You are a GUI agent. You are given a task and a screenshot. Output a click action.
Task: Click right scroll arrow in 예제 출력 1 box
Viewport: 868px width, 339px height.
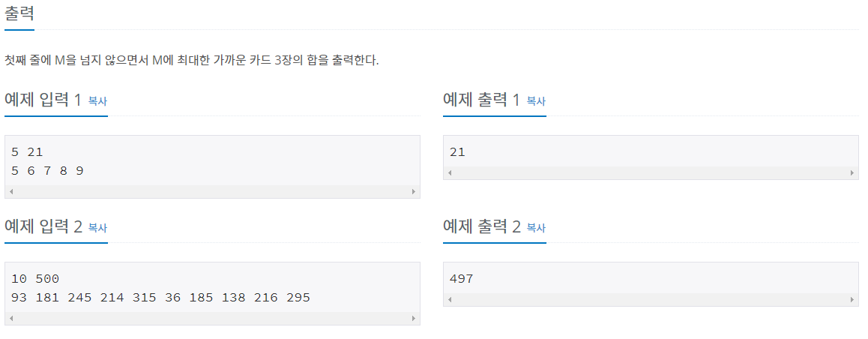852,172
